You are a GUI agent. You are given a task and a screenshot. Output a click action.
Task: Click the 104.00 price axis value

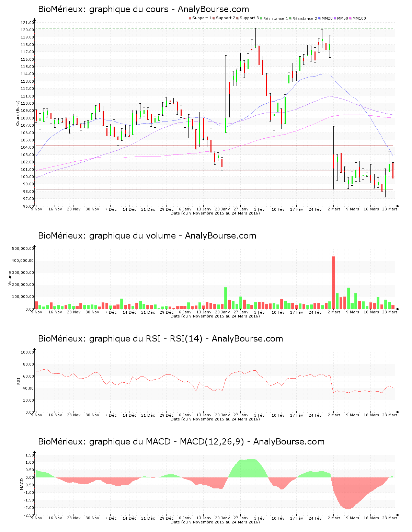(27, 148)
